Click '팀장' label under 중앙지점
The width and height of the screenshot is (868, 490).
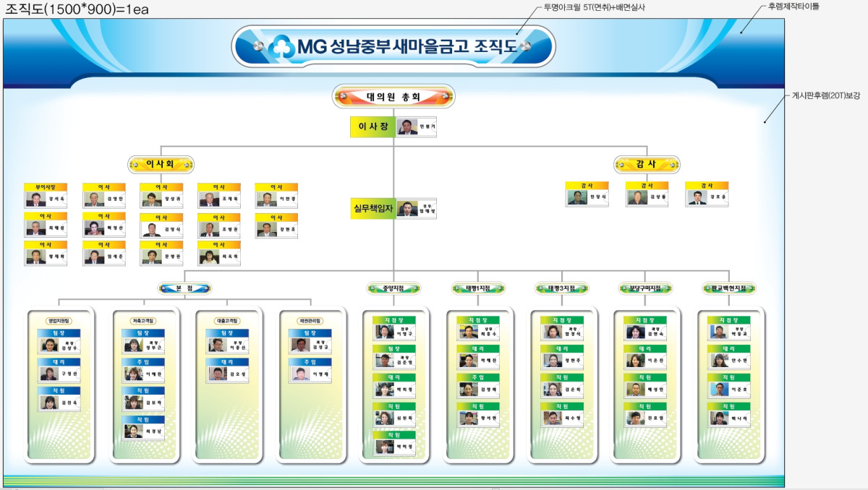394,349
